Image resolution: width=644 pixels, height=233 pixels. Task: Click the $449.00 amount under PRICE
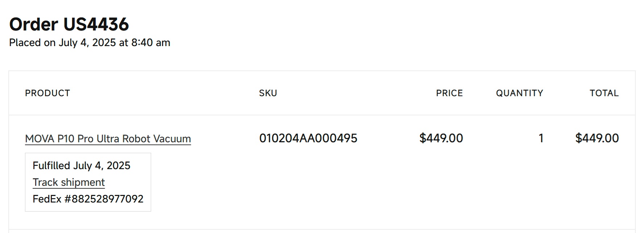pos(441,138)
